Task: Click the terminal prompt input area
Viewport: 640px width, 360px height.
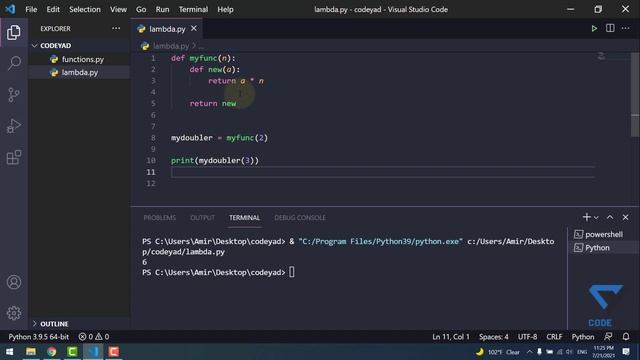Action: pyautogui.click(x=292, y=272)
